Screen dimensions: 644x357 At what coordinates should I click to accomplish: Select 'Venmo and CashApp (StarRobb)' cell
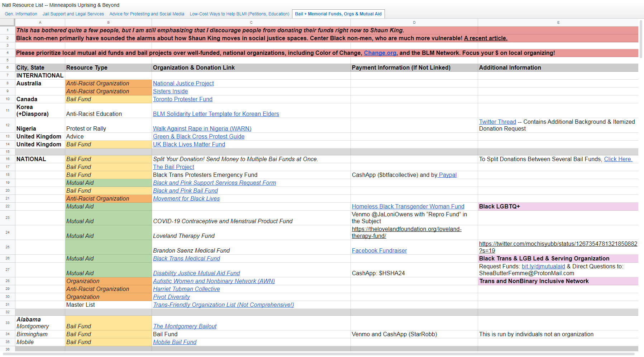(414, 334)
